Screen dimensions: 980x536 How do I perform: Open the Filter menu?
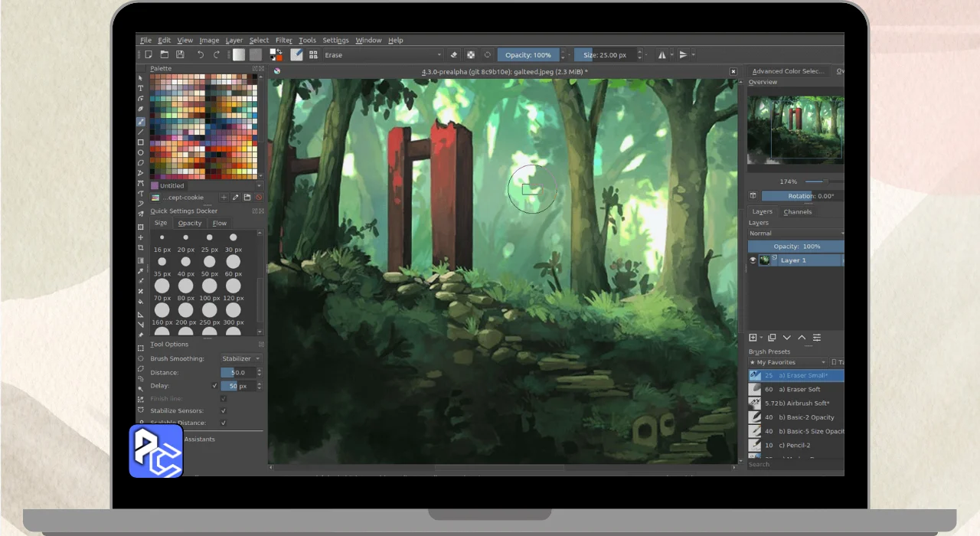point(283,41)
